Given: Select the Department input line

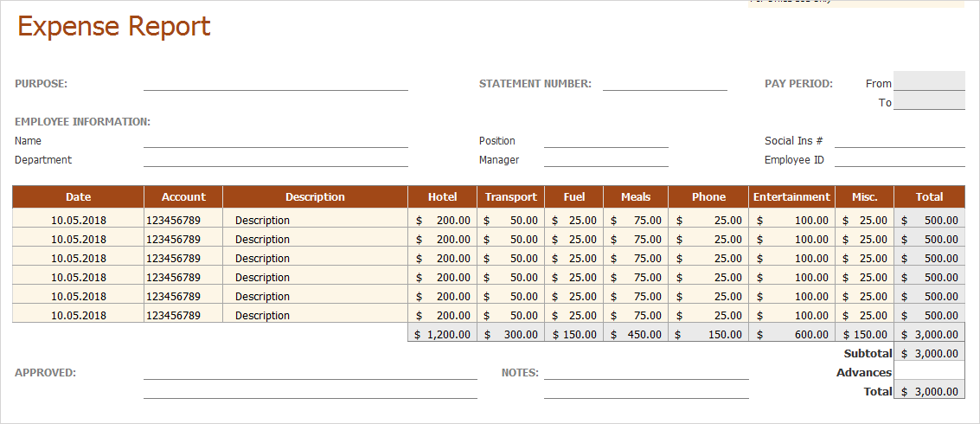Looking at the screenshot, I should point(275,159).
